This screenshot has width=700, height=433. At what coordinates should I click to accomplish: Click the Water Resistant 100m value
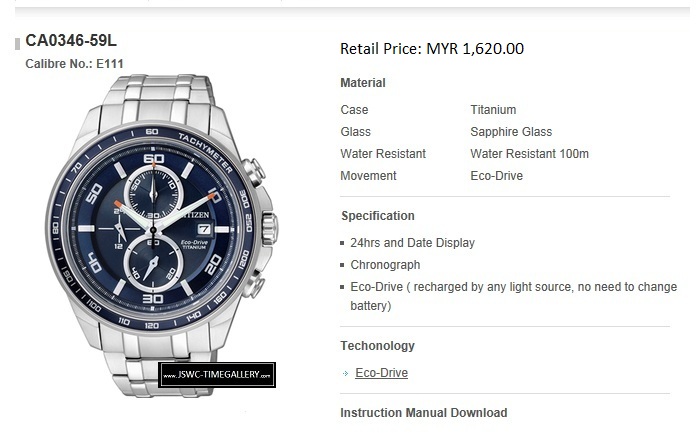point(529,154)
